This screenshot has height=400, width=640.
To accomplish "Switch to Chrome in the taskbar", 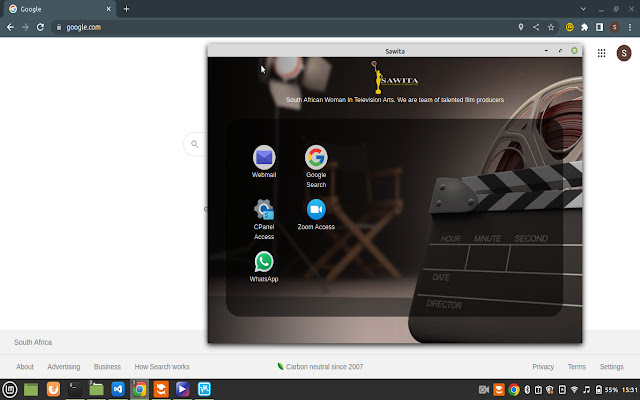I will (139, 389).
